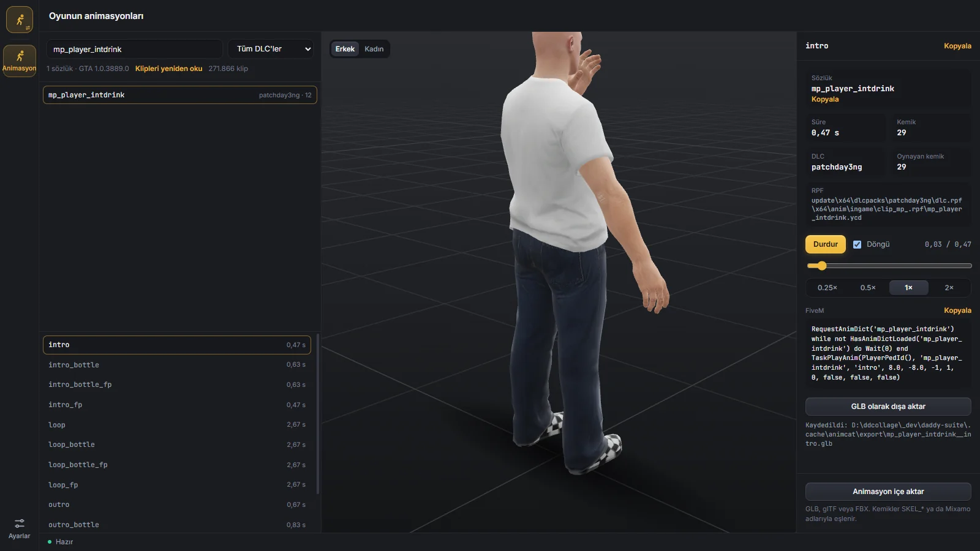Screen dimensions: 980x551
Task: Select the outro_bottle clip
Action: click(x=177, y=525)
